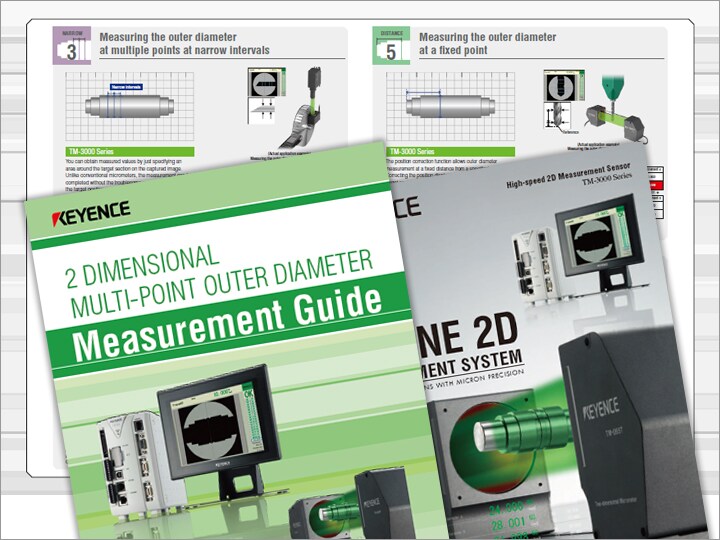The height and width of the screenshot is (540, 720).
Task: Click the small monitor screenshot in section 5
Action: click(564, 85)
